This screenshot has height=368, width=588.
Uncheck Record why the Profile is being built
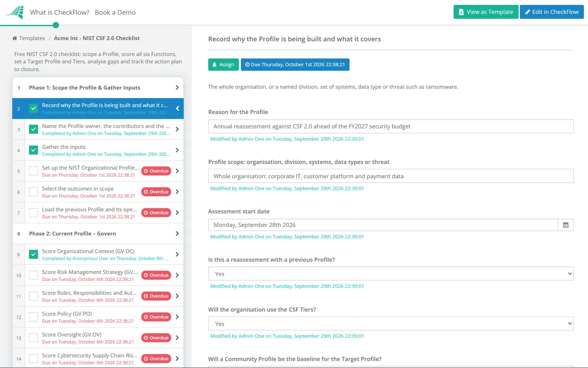coord(34,109)
